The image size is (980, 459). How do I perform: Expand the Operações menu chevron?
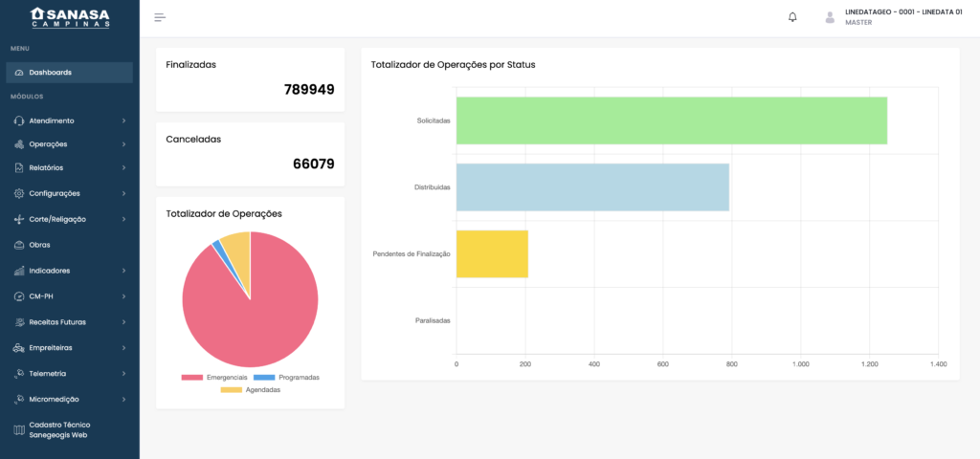(123, 144)
